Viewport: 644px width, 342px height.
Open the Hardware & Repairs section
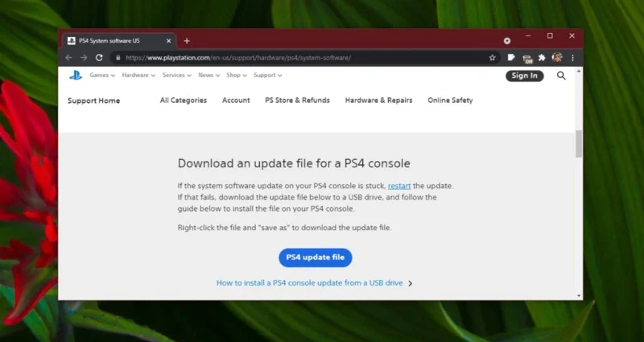point(378,100)
